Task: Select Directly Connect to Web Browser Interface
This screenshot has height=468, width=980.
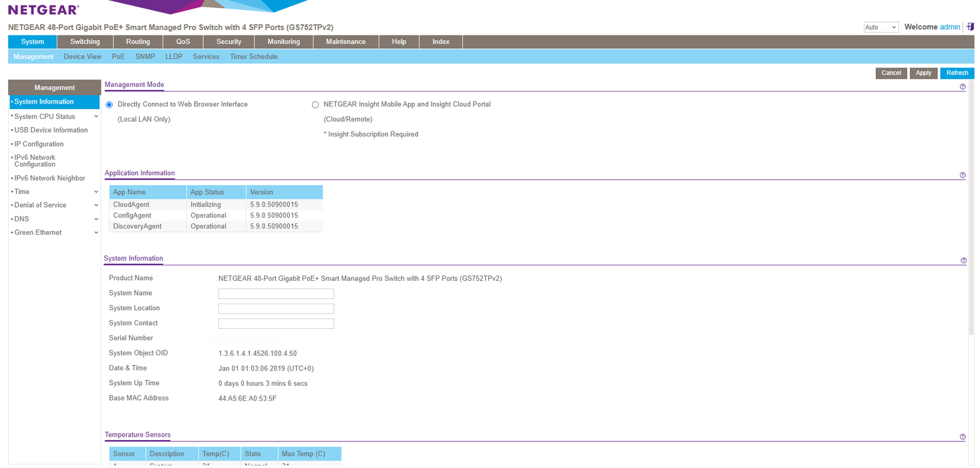Action: tap(110, 105)
